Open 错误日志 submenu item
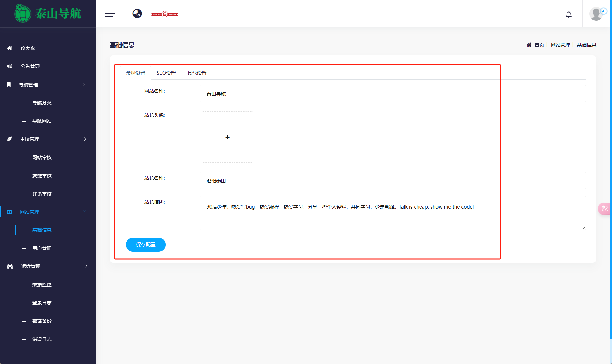The image size is (612, 364). click(x=42, y=339)
